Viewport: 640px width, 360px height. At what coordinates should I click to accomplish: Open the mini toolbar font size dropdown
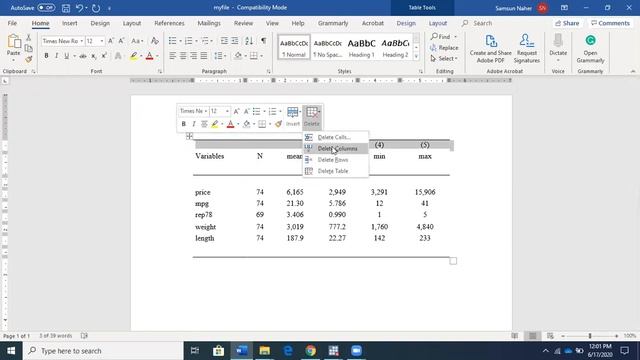pyautogui.click(x=227, y=111)
